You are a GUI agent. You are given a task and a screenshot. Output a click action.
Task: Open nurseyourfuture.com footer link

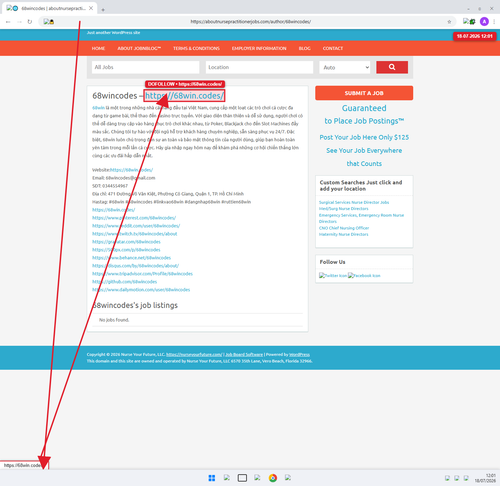pyautogui.click(x=194, y=354)
